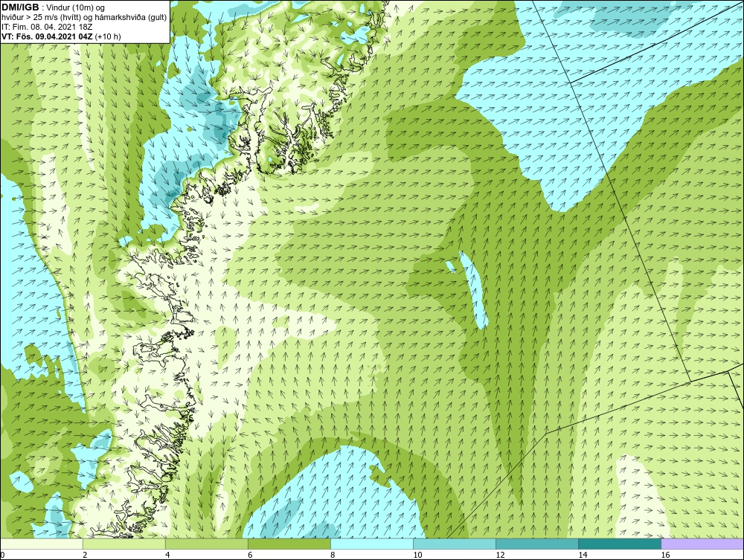Click legend scale label '4'
Image resolution: width=744 pixels, height=560 pixels.
pos(167,555)
